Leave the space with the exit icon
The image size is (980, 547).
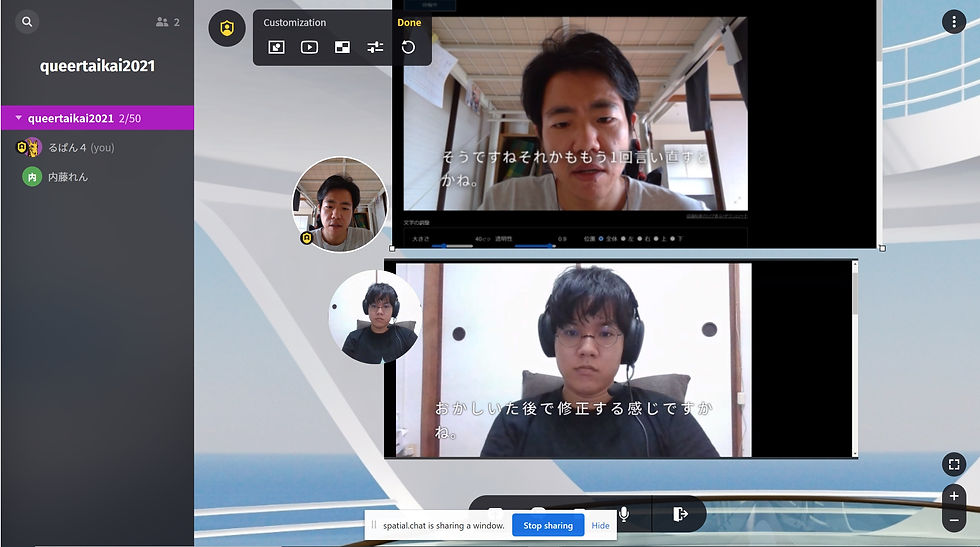pyautogui.click(x=680, y=514)
